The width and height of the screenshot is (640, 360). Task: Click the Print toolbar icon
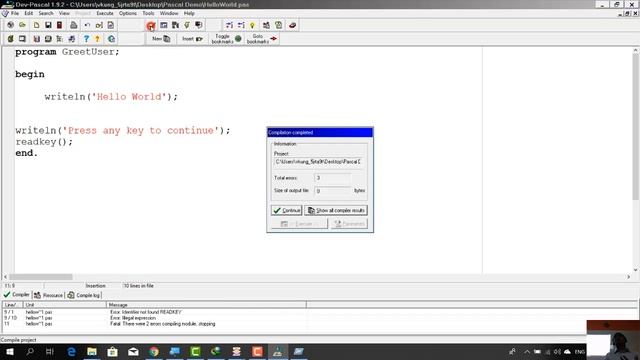(73, 25)
